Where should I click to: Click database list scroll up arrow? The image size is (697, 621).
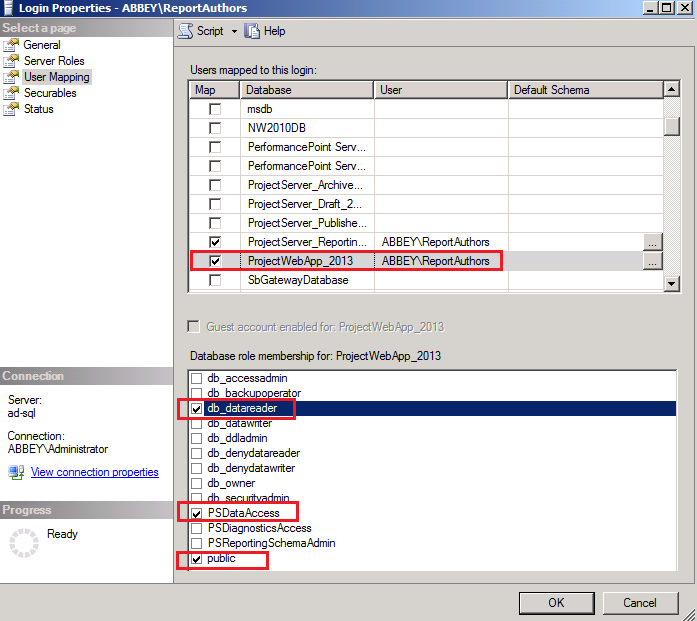tap(672, 89)
